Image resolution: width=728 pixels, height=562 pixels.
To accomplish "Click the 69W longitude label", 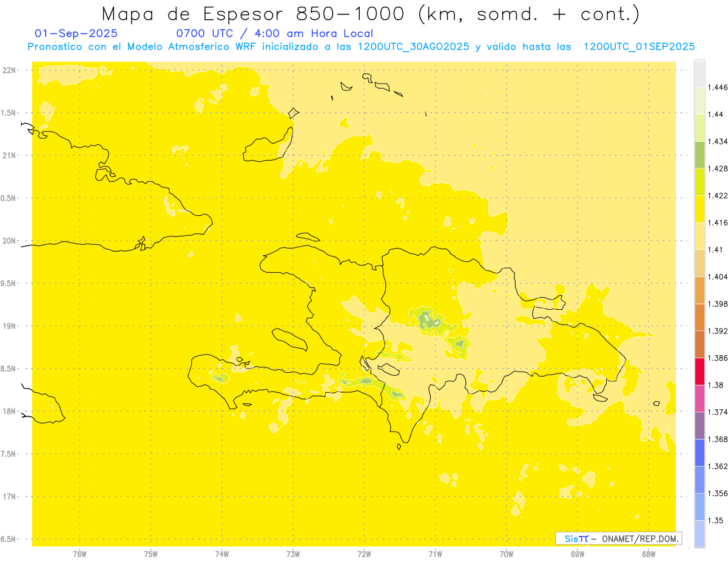I will 578,554.
